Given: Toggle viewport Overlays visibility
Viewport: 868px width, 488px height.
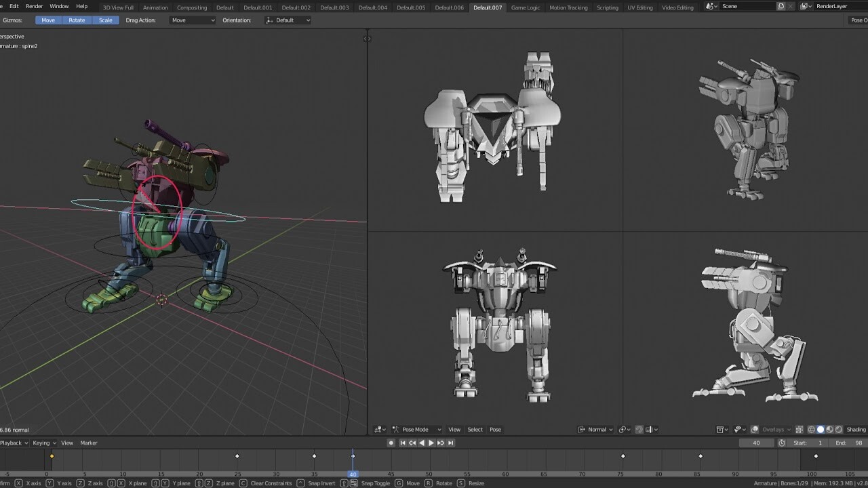Looking at the screenshot, I should click(x=754, y=429).
